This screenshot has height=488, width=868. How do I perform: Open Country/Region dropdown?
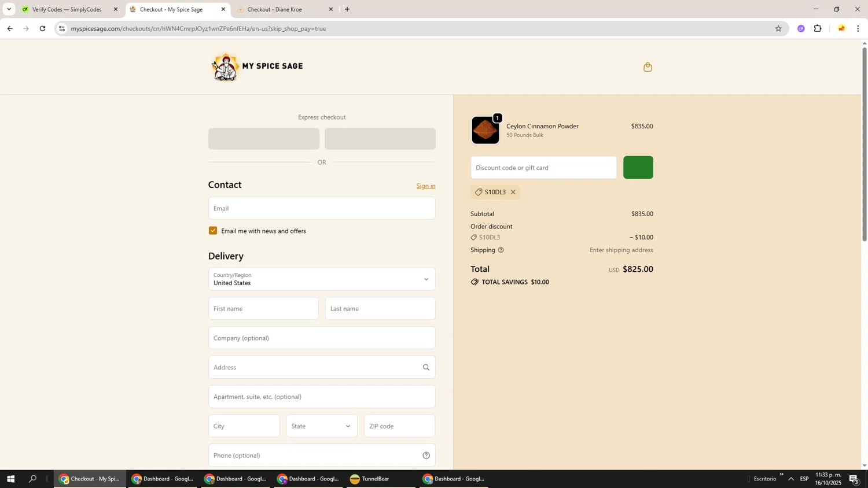pos(322,279)
